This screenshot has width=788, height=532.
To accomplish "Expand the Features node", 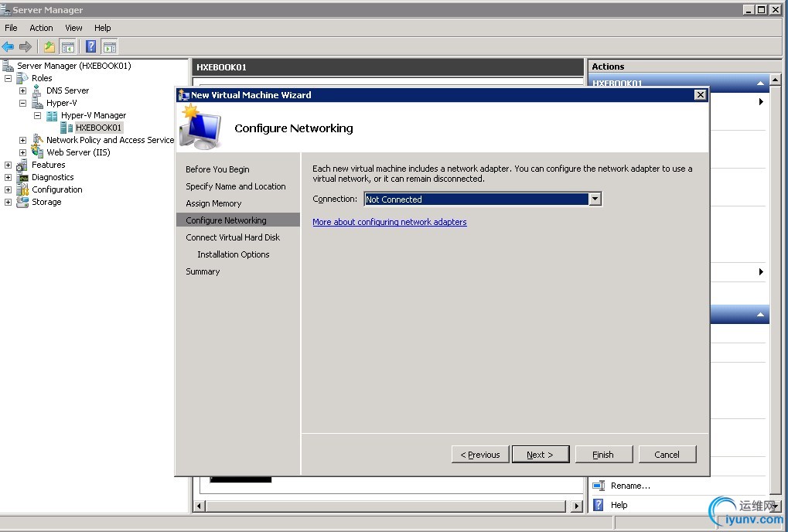I will (x=8, y=165).
